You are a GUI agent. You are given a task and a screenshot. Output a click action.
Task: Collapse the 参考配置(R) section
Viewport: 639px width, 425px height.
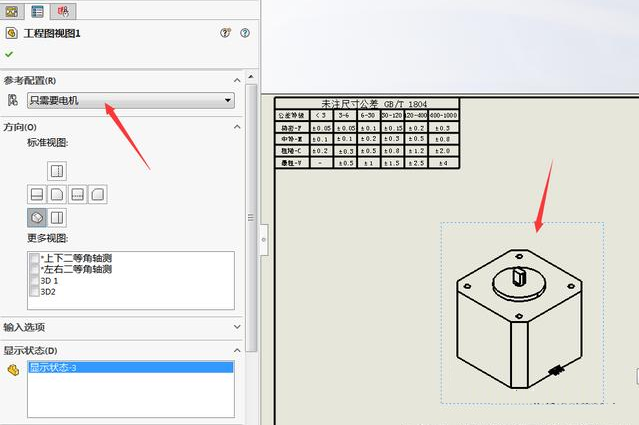[x=237, y=80]
